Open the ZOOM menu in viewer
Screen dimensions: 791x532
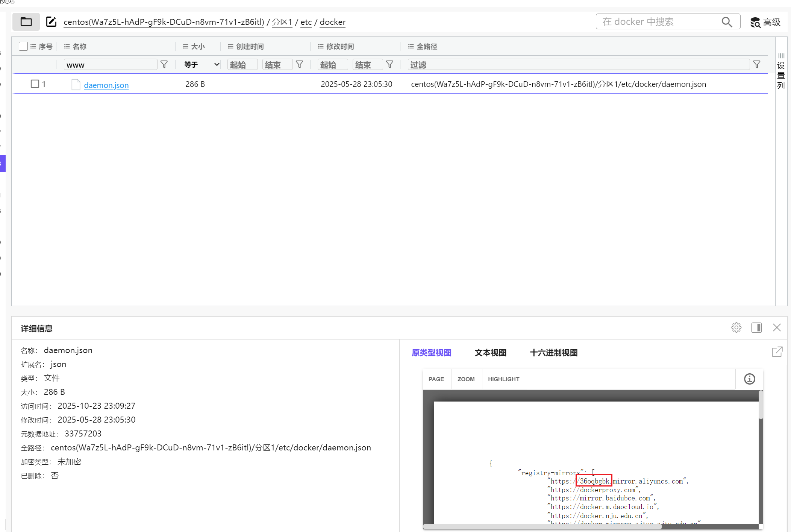coord(466,379)
